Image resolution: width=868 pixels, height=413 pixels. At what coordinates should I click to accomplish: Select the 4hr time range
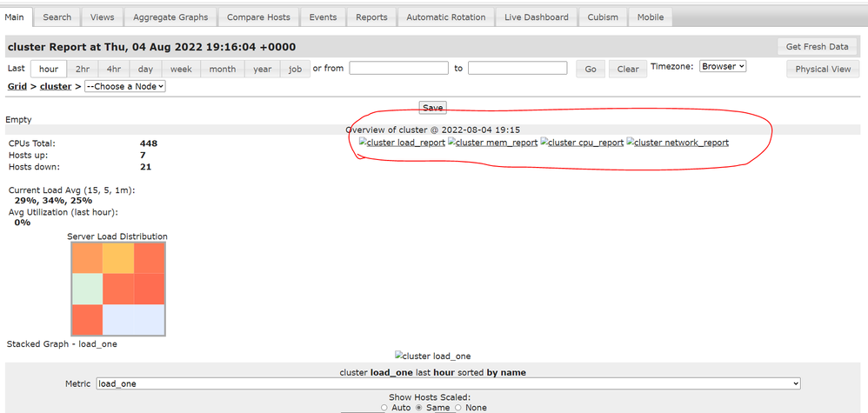(112, 69)
